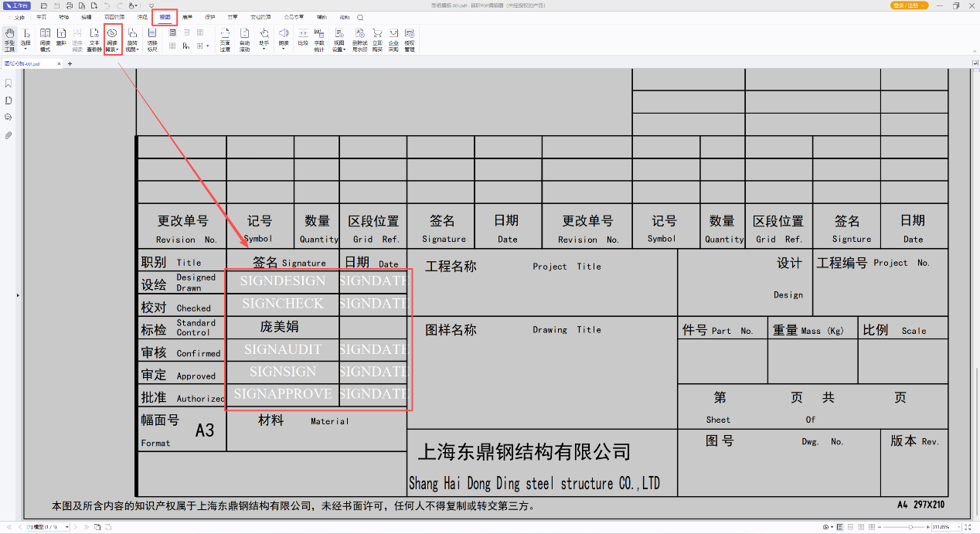
Task: Open the Word Count statistics tool
Action: coord(319,39)
